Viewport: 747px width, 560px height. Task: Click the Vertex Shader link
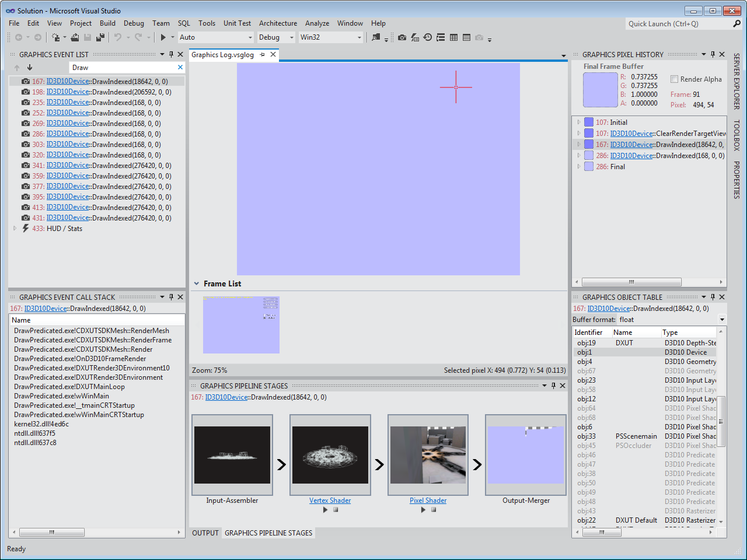tap(330, 501)
